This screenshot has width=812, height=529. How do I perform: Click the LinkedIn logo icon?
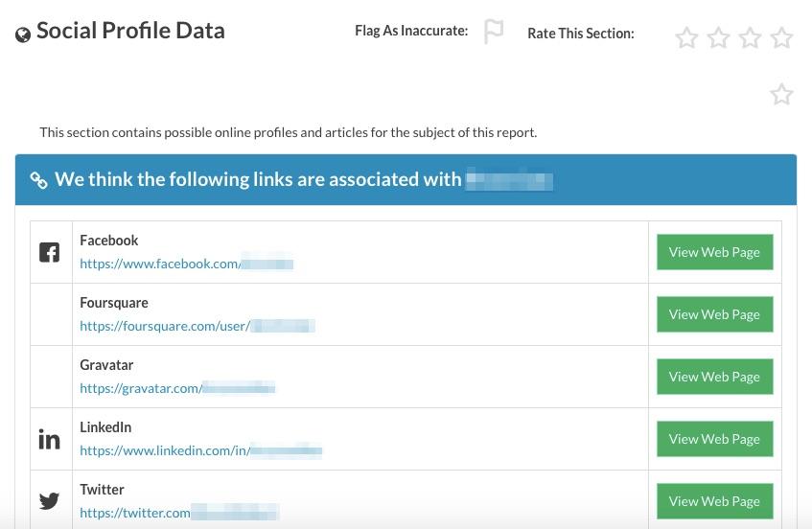point(49,440)
